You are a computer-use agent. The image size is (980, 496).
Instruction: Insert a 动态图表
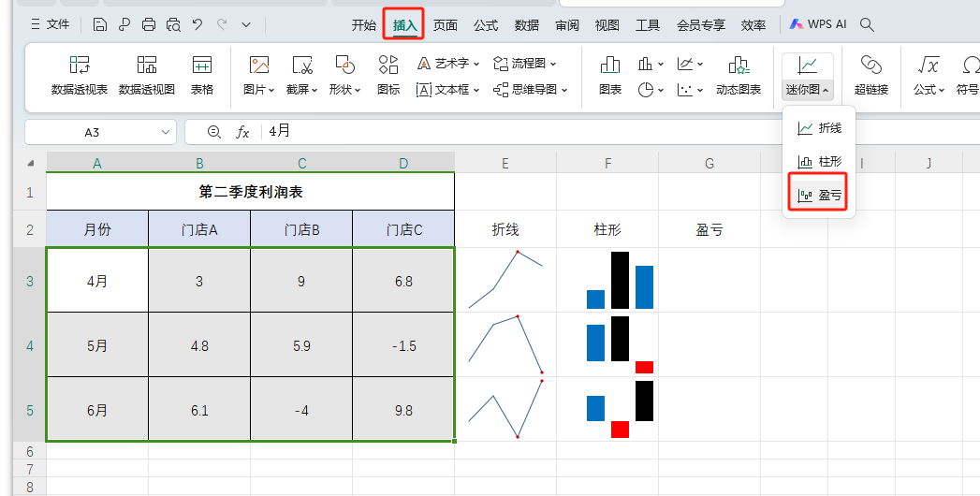[739, 75]
